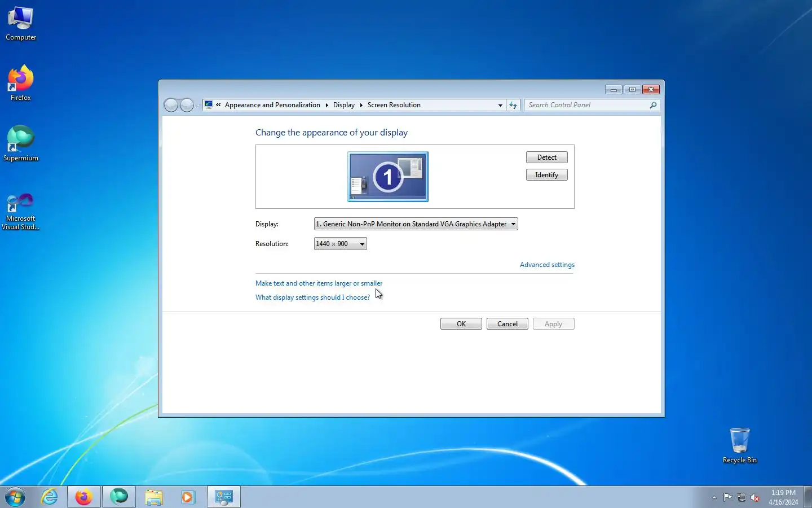Open the Computer desktop icon
This screenshot has height=508, width=812.
pos(21,24)
